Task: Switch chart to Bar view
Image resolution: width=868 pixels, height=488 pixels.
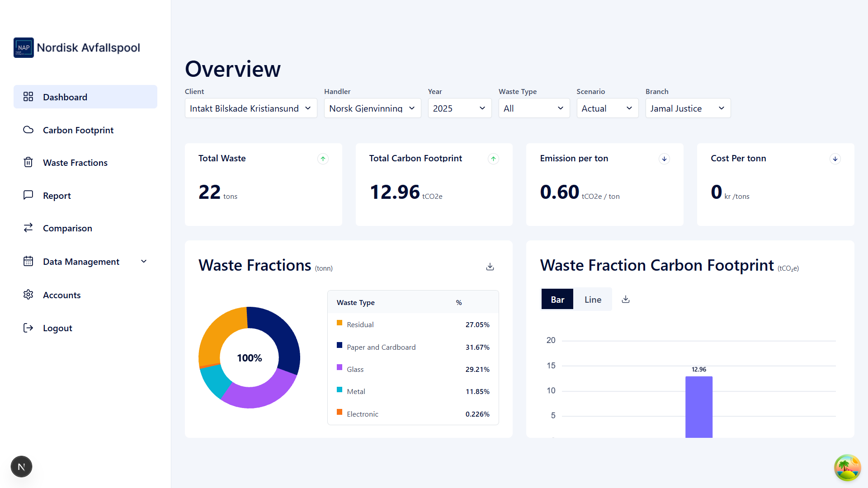Action: point(557,299)
